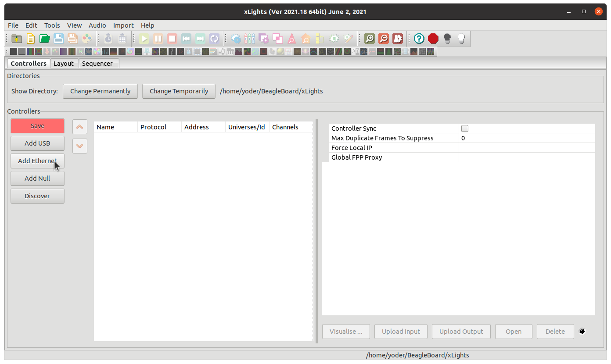
Task: Click the yellow new sequence document icon
Action: point(31,39)
